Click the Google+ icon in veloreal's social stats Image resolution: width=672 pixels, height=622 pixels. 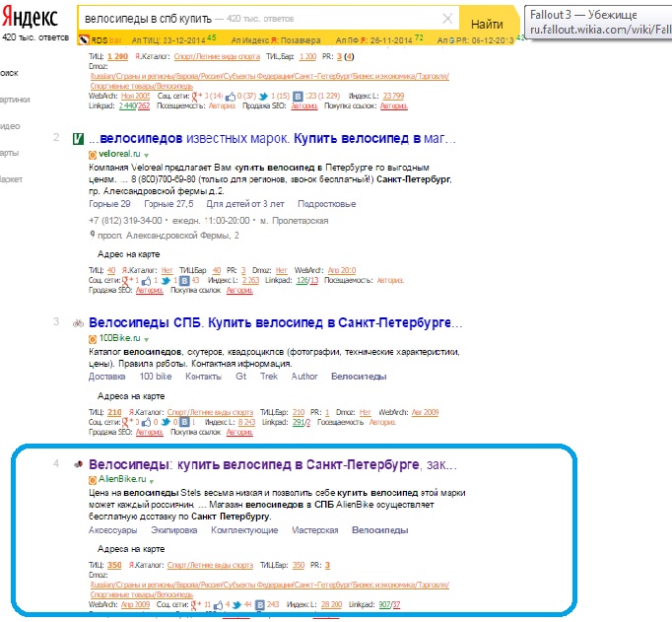click(x=127, y=281)
